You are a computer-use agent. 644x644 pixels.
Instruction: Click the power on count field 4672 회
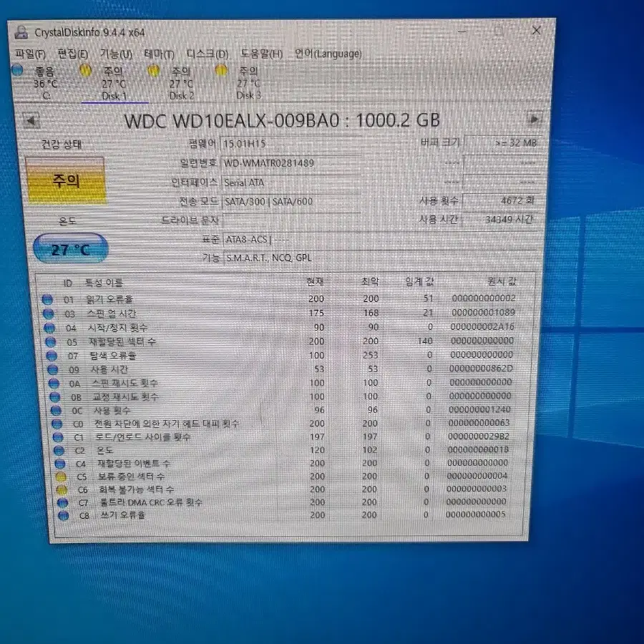[502, 200]
